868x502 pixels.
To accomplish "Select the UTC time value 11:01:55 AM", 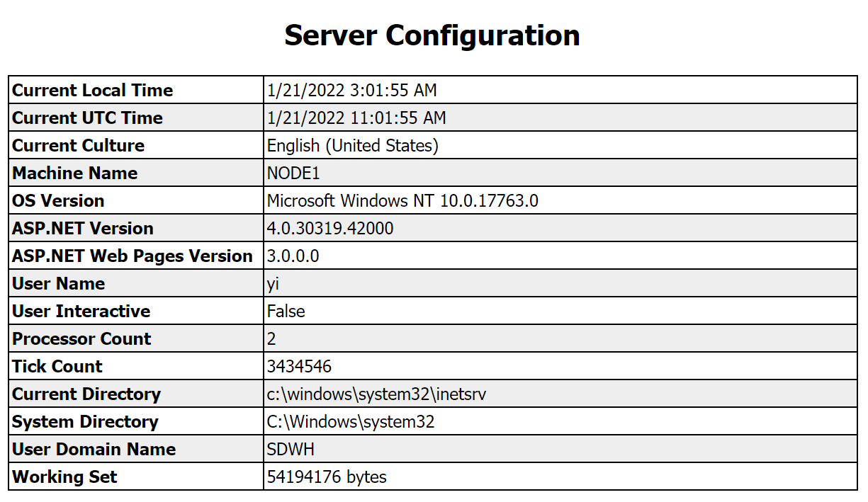I will 356,118.
